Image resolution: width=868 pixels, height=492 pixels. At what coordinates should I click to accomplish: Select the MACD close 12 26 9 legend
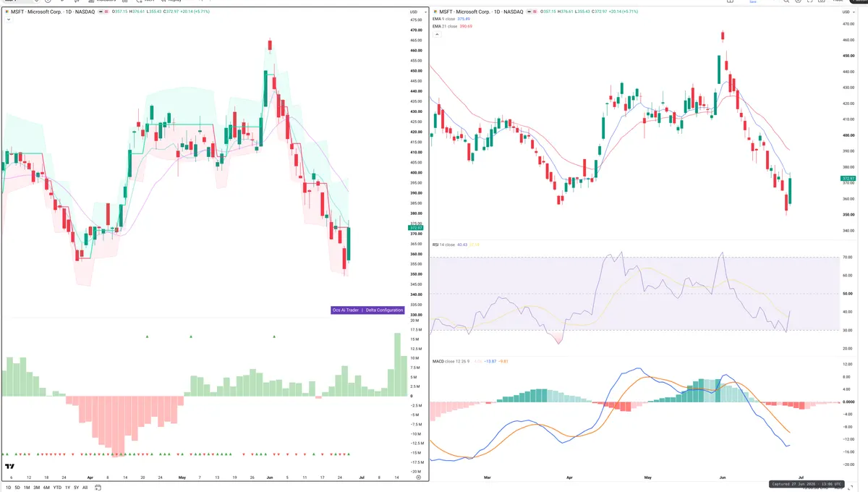(451, 360)
